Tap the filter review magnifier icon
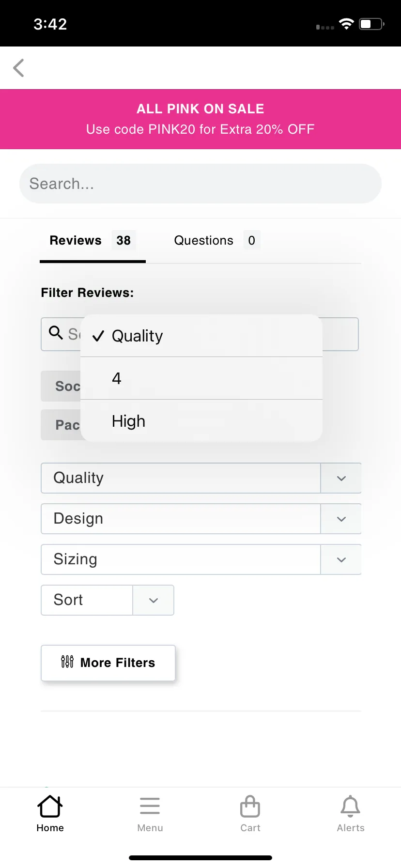Viewport: 401px width, 868px height. coord(56,333)
